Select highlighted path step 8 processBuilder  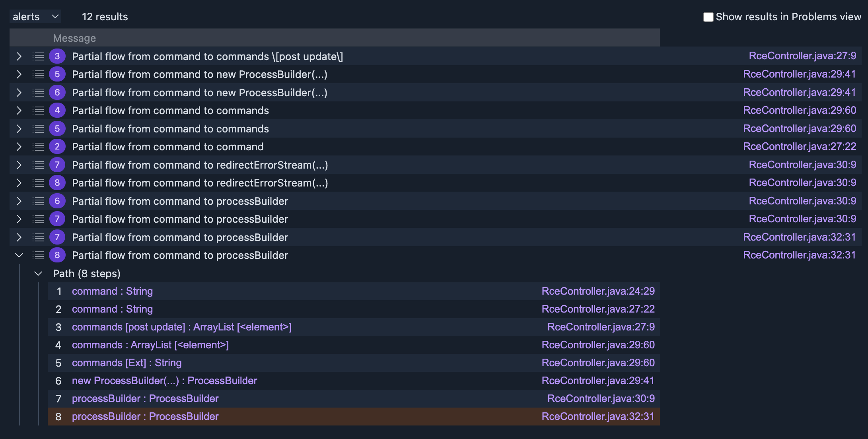145,417
